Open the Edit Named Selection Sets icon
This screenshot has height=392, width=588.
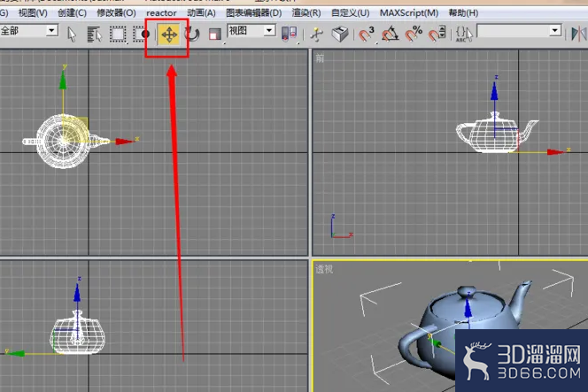coord(464,35)
